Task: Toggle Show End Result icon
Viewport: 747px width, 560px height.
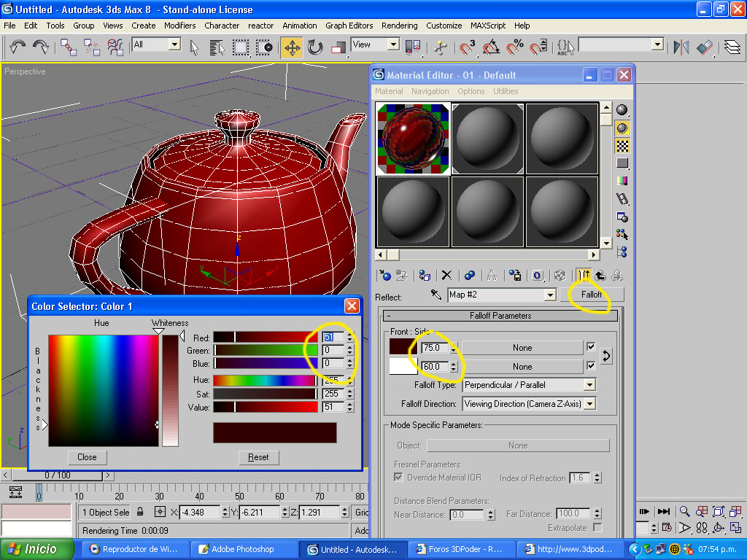Action: [x=584, y=275]
